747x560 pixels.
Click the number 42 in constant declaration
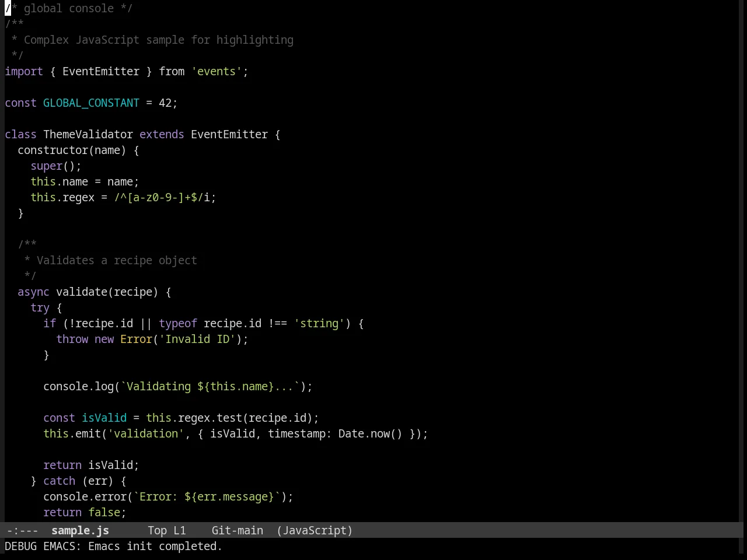coord(165,103)
